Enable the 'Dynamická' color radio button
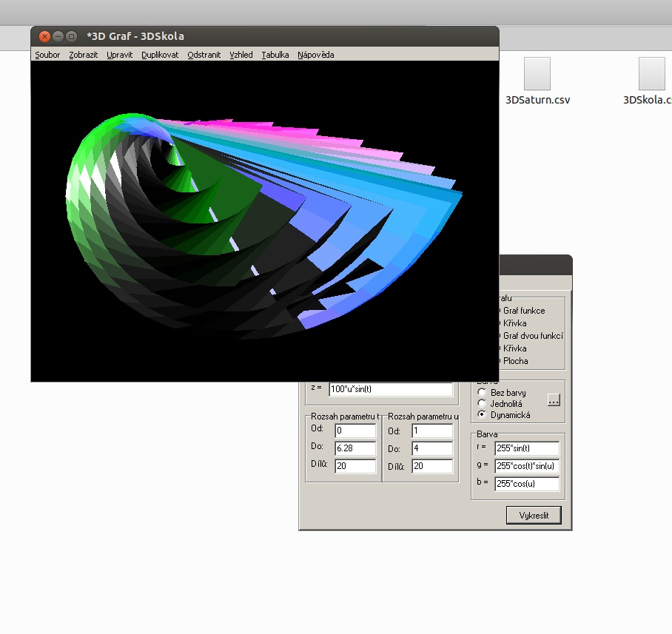Viewport: 672px width, 634px height. [483, 415]
